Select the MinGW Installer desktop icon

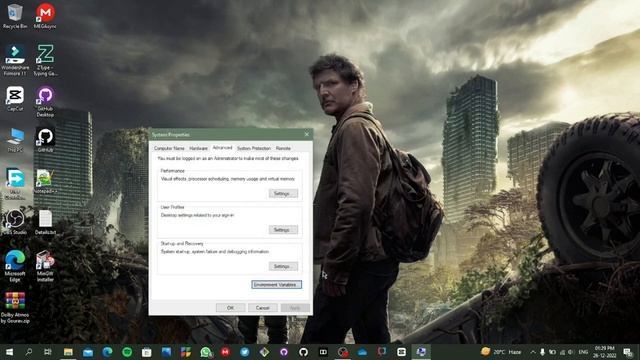(45, 266)
